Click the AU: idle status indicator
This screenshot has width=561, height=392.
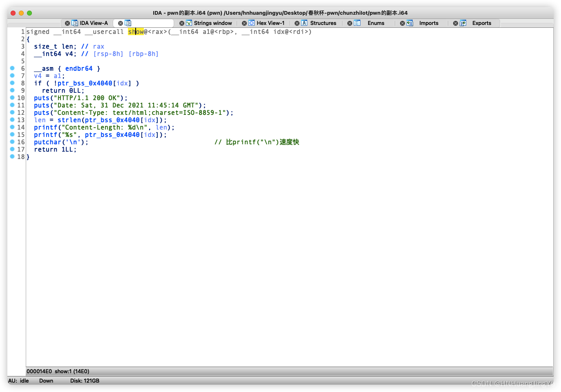[19, 381]
